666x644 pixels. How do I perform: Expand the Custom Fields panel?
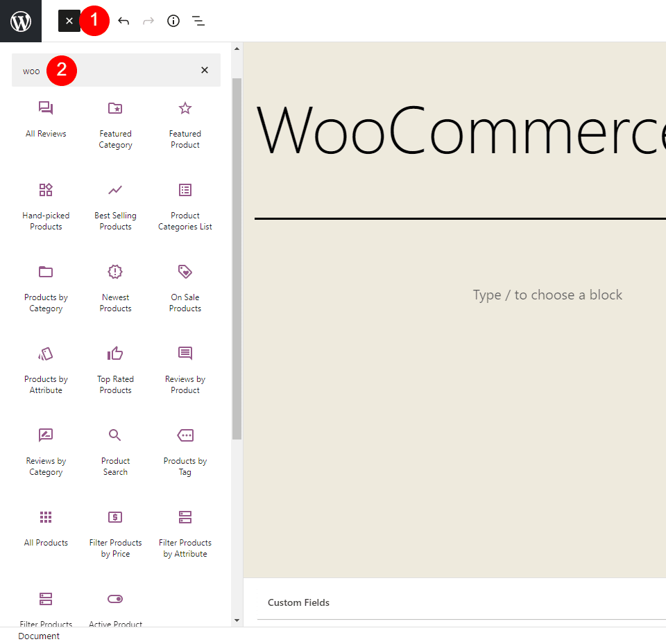(x=298, y=602)
